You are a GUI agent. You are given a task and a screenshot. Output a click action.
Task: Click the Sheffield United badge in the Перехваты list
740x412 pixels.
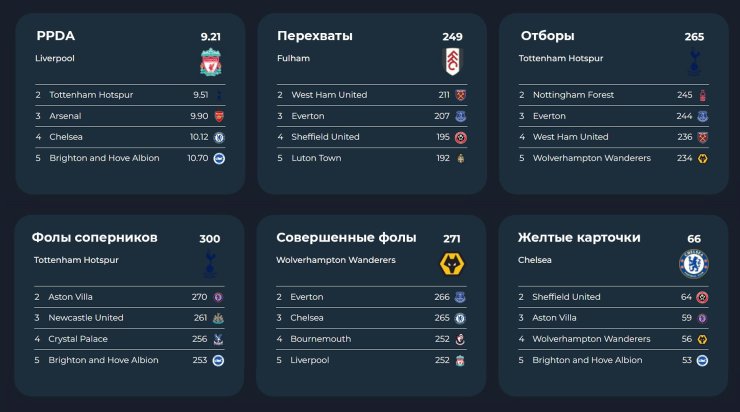pyautogui.click(x=461, y=137)
